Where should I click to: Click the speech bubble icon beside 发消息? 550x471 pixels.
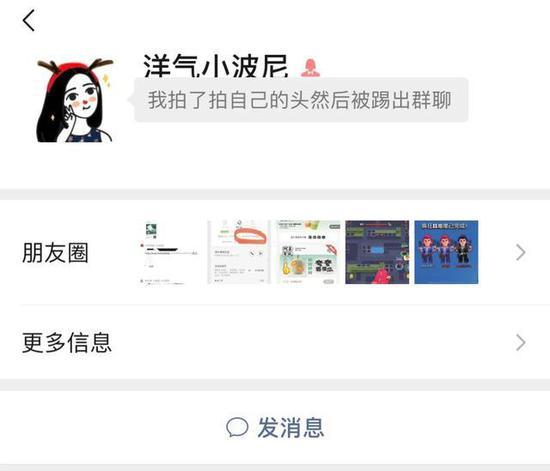(x=237, y=427)
